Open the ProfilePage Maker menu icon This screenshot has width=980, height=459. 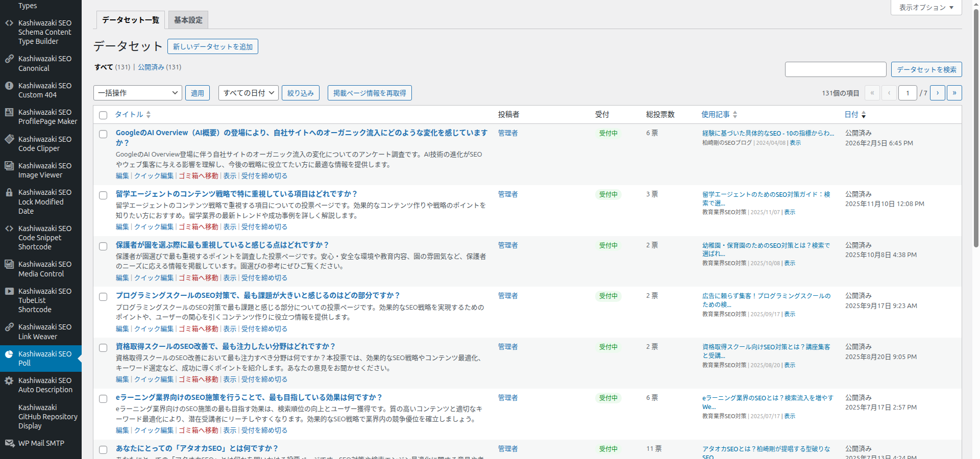pos(9,112)
